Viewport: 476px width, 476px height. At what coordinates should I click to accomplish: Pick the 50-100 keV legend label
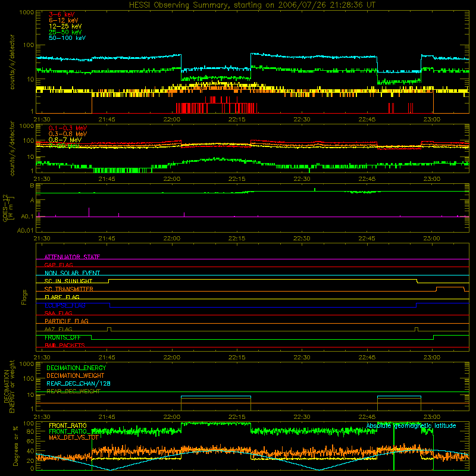[x=67, y=37]
